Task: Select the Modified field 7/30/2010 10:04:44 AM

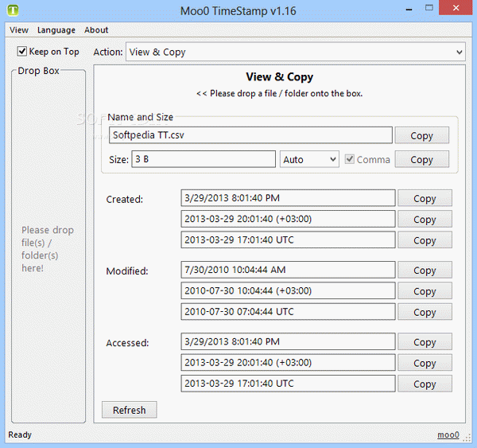Action: pos(288,270)
